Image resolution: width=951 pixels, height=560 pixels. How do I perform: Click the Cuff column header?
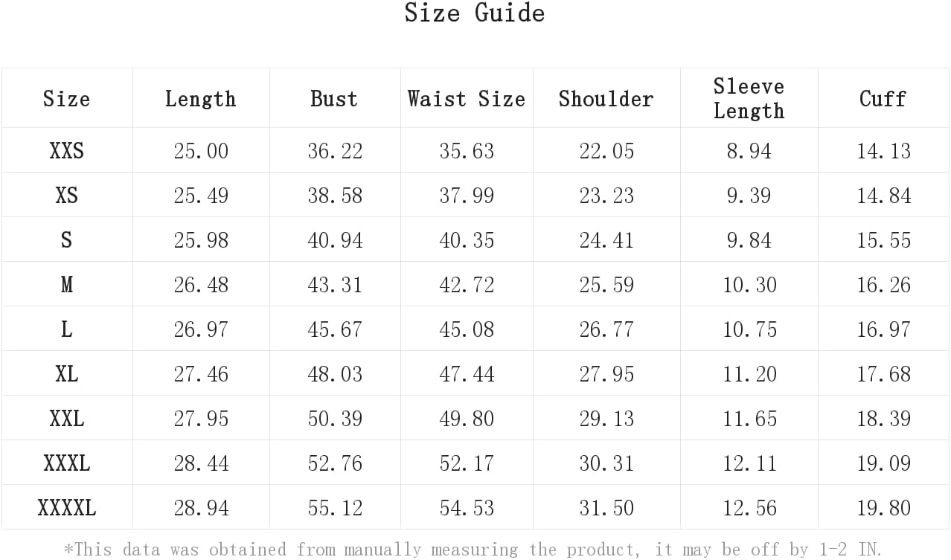tap(883, 99)
